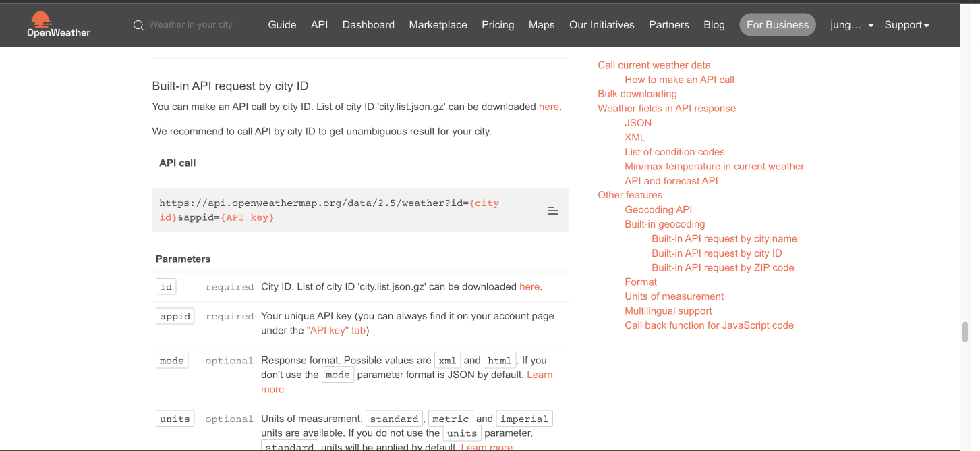
Task: Click the 'imperial' value tag
Action: [x=524, y=419]
